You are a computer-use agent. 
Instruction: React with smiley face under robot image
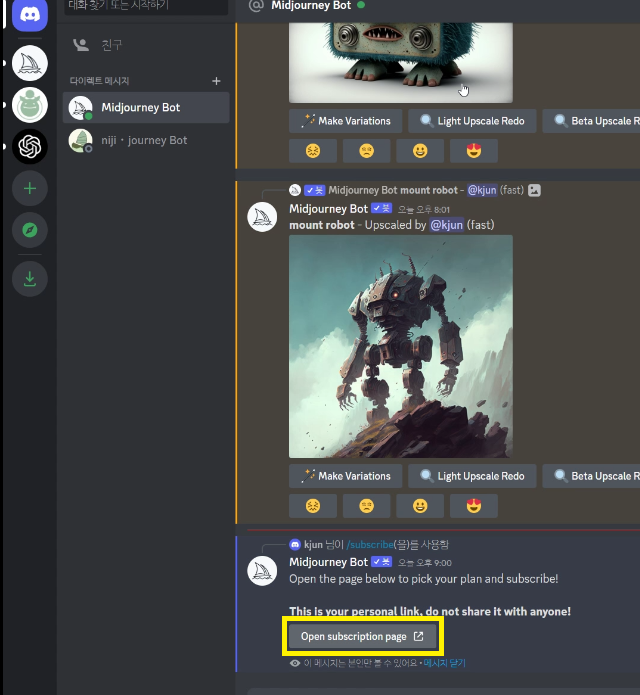point(420,506)
